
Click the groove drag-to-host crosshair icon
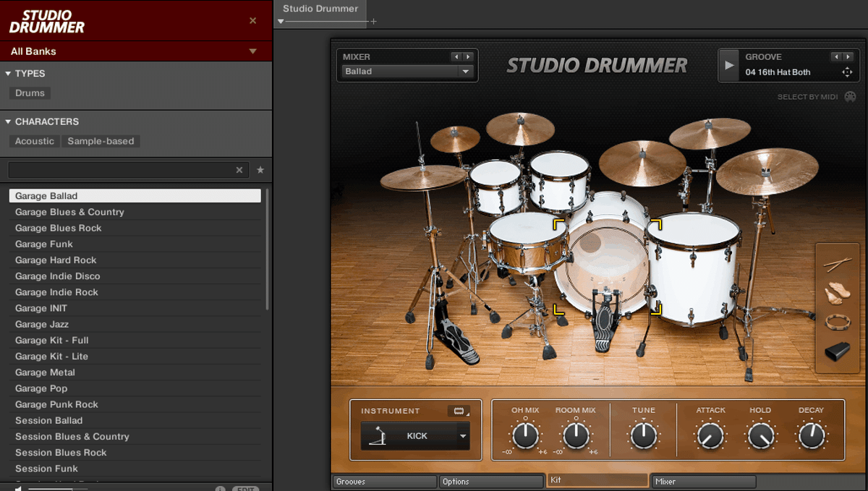847,72
